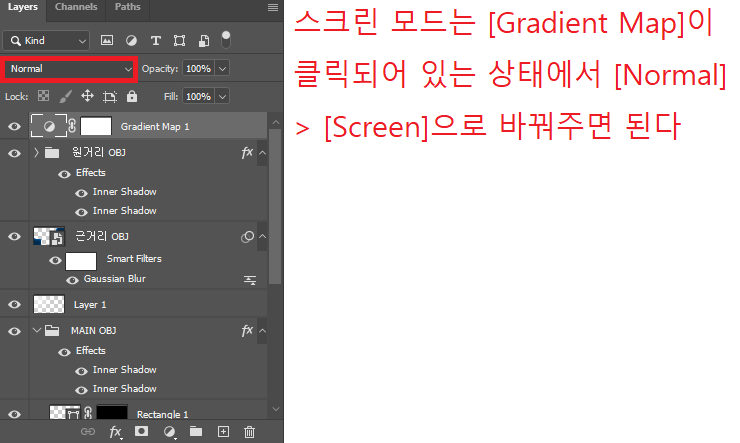Filter for type layers icon
The height and width of the screenshot is (443, 740).
click(x=155, y=41)
